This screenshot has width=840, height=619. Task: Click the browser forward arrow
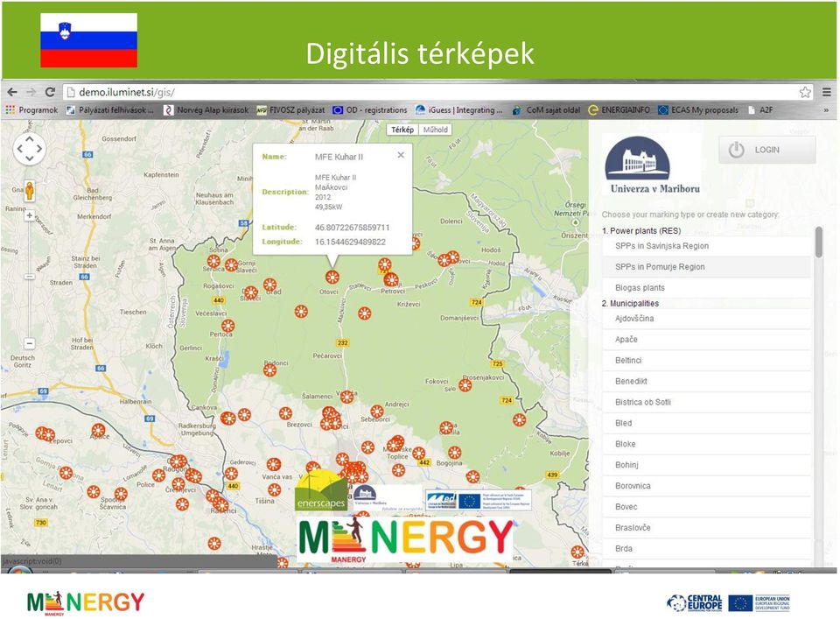(31, 92)
